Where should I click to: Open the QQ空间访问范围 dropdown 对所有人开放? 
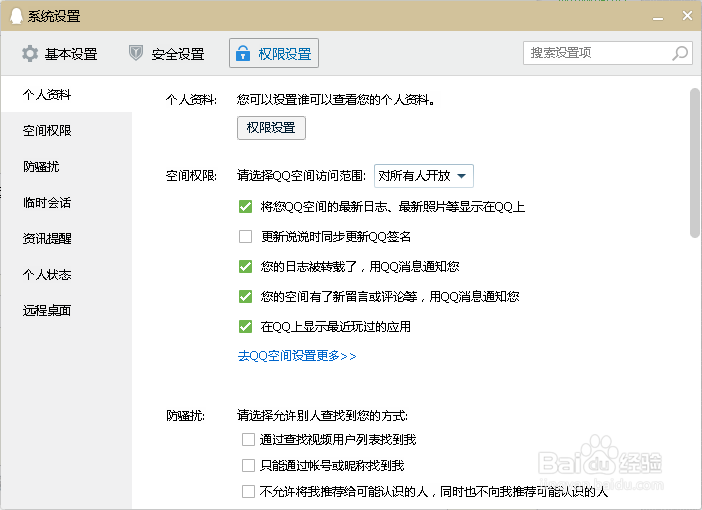pos(424,176)
